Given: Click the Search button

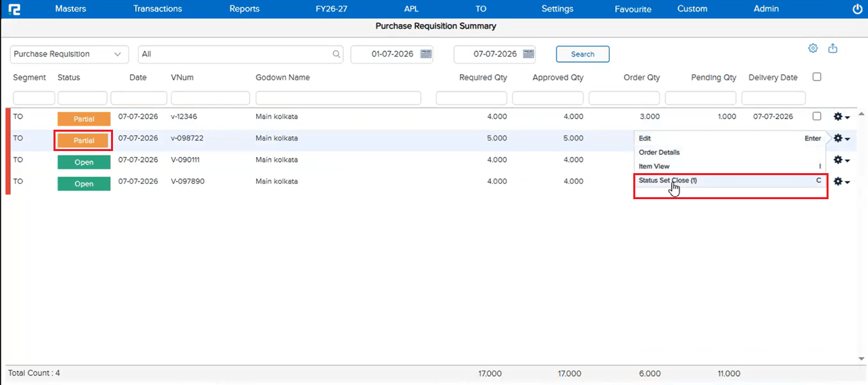Looking at the screenshot, I should click(x=582, y=54).
